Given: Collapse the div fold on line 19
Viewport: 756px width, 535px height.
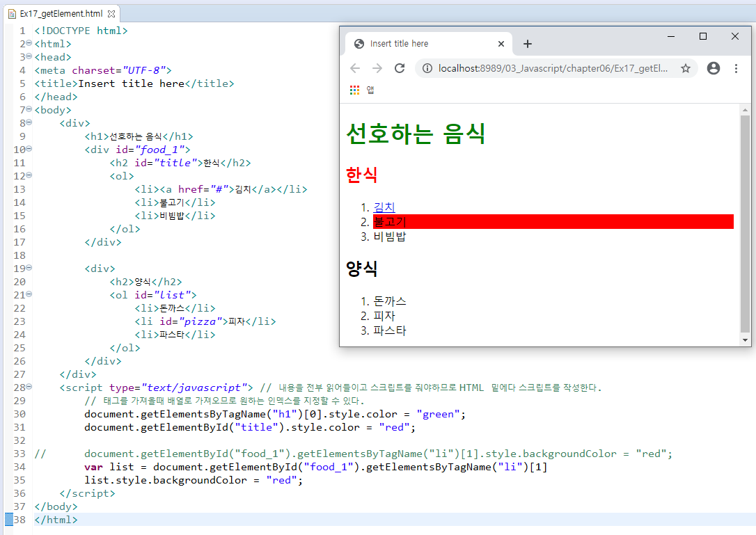Looking at the screenshot, I should point(29,268).
